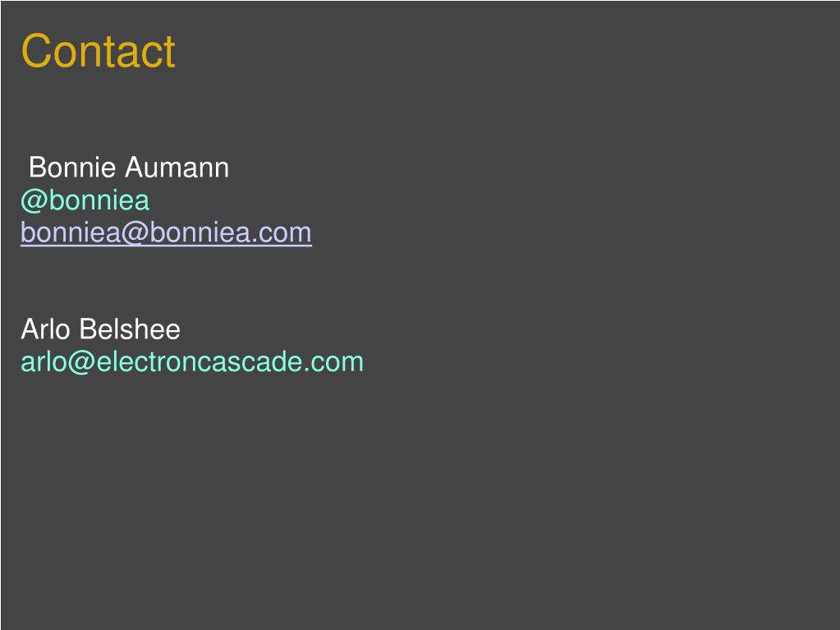Click the "@" sign in the underlined email link

pyautogui.click(x=136, y=233)
